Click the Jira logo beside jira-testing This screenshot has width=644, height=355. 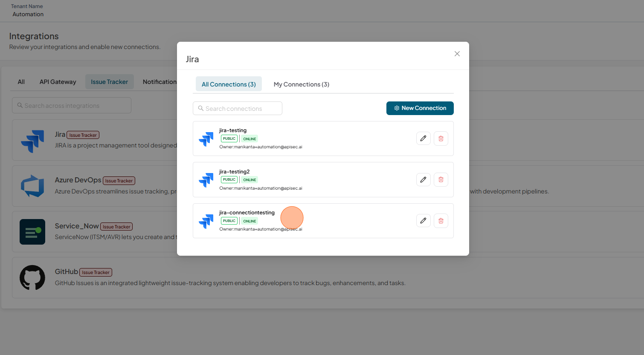(x=206, y=139)
